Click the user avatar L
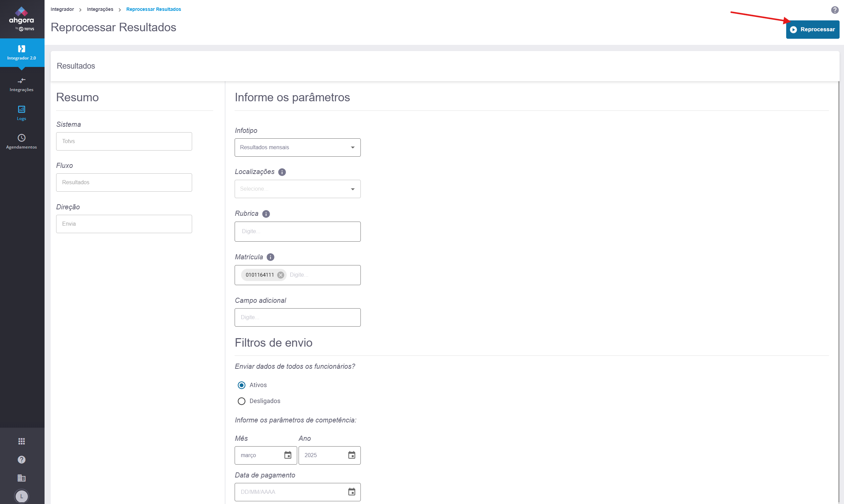 pyautogui.click(x=21, y=496)
